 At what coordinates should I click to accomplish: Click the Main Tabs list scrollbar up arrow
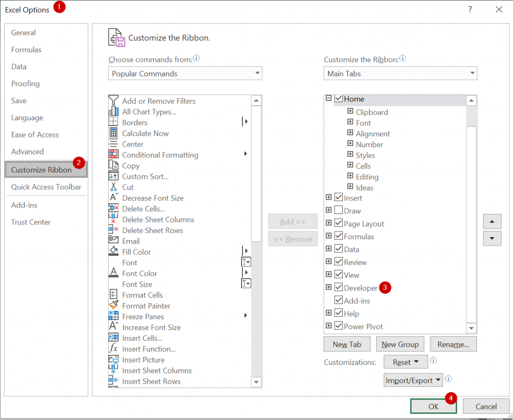pyautogui.click(x=471, y=101)
